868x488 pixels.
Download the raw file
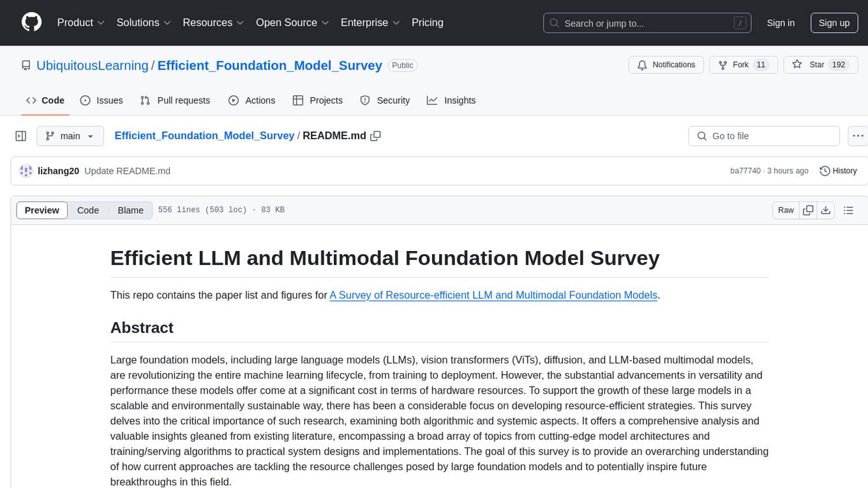pyautogui.click(x=825, y=210)
